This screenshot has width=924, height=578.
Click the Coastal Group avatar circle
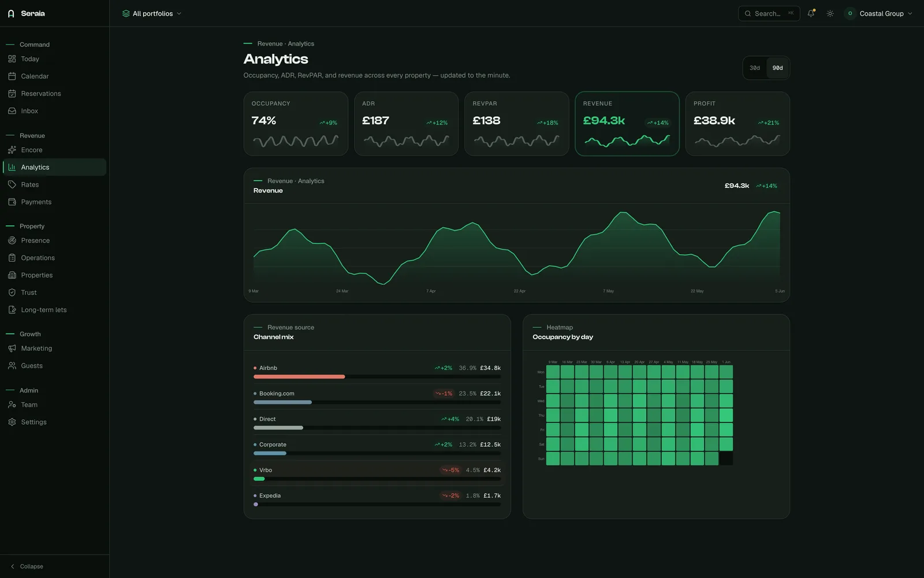pos(850,13)
